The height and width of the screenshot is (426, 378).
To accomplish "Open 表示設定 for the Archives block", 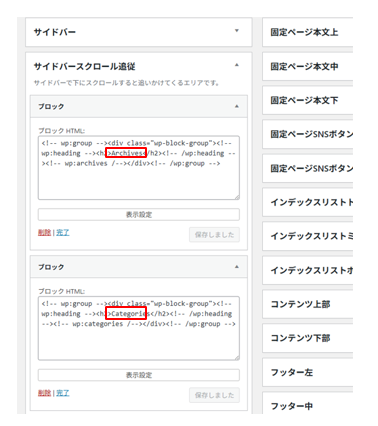I will [x=139, y=214].
